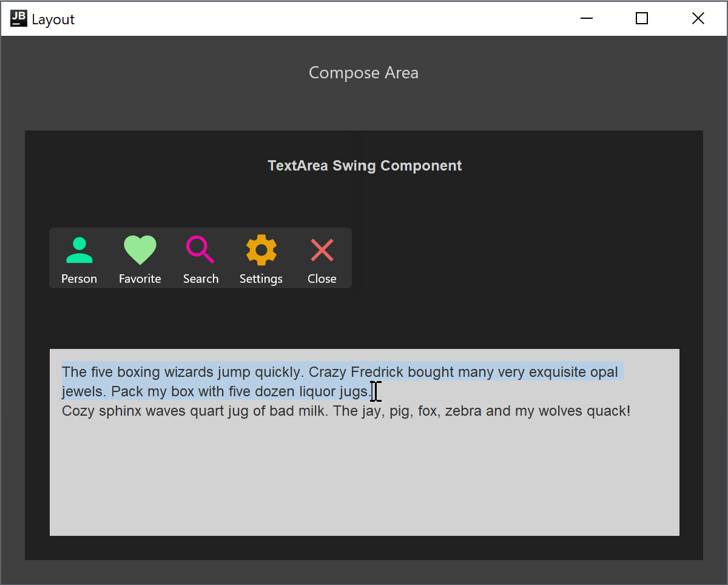Click the highlighted word "wizards"

click(189, 372)
